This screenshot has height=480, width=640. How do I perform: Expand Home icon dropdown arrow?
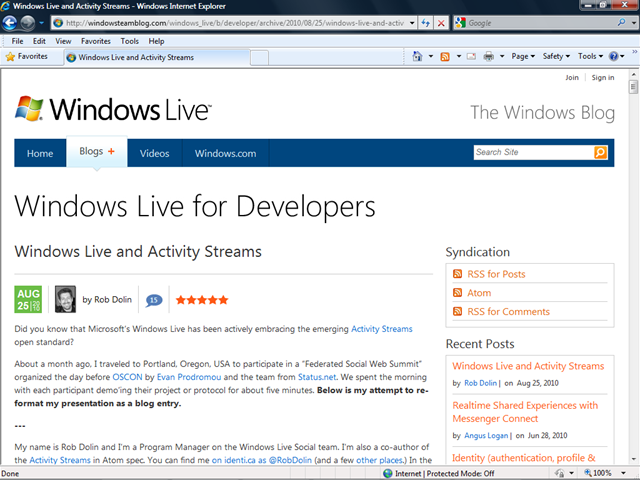point(431,56)
